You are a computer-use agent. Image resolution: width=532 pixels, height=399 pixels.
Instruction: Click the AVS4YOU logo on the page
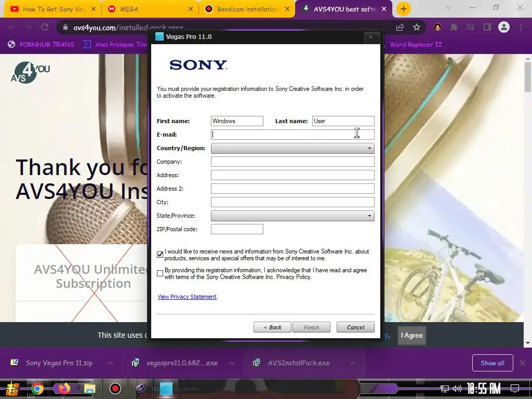31,72
